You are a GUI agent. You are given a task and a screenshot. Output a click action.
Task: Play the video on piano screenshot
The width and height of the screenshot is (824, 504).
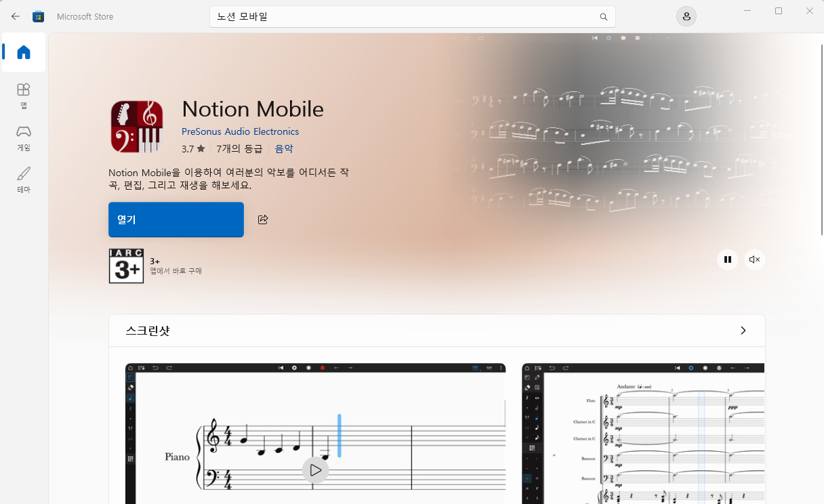(x=315, y=469)
